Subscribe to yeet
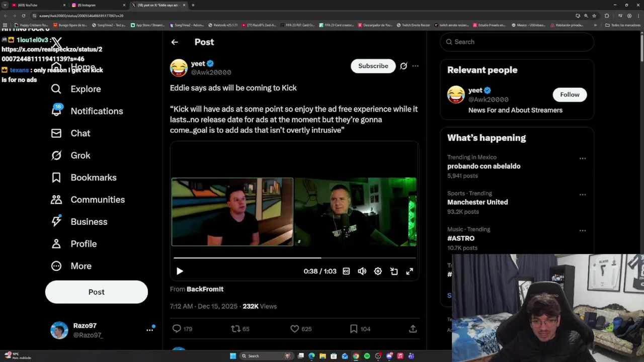The image size is (644, 362). [x=373, y=66]
